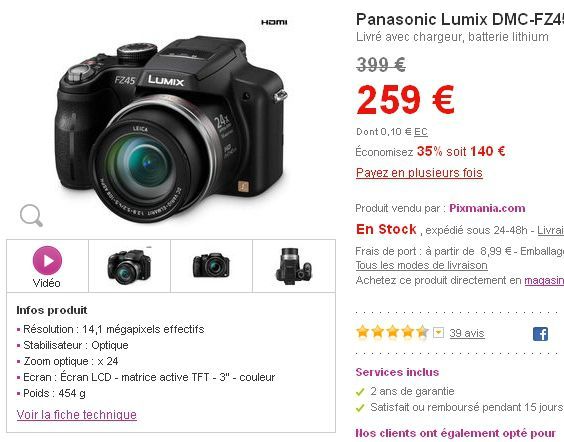Click Payez en plusieurs fois link
The image size is (564, 442).
[419, 173]
